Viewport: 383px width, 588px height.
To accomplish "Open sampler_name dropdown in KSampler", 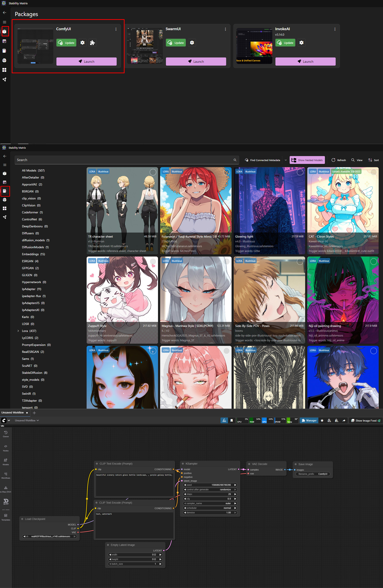I will pyautogui.click(x=210, y=503).
